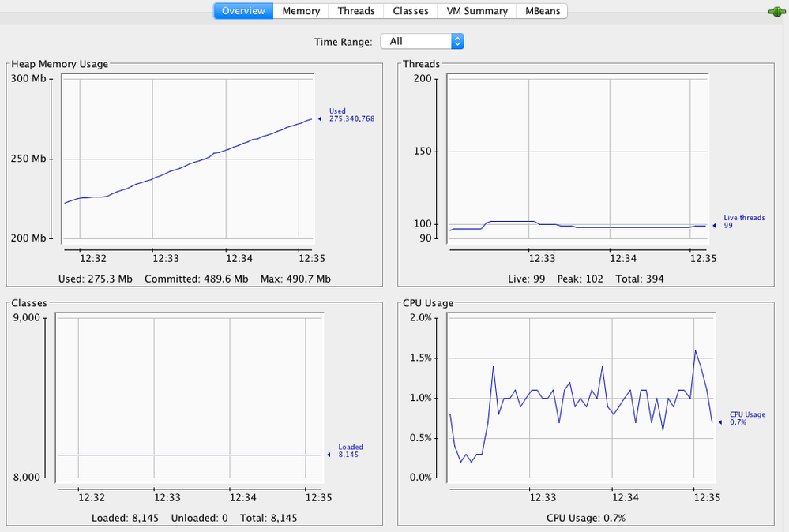Click the Unloaded 0 classes statistic

[199, 518]
